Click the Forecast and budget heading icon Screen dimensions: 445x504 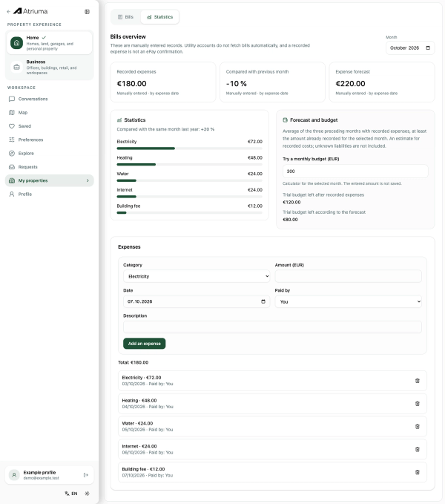click(285, 120)
